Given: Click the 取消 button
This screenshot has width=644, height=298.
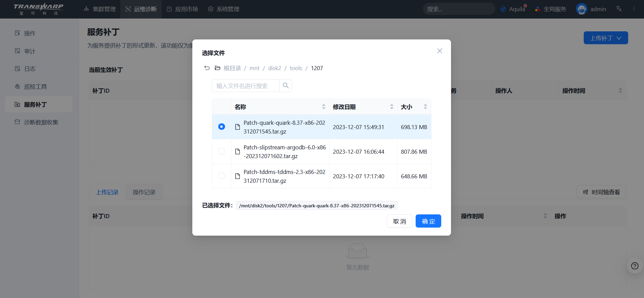Looking at the screenshot, I should point(399,221).
